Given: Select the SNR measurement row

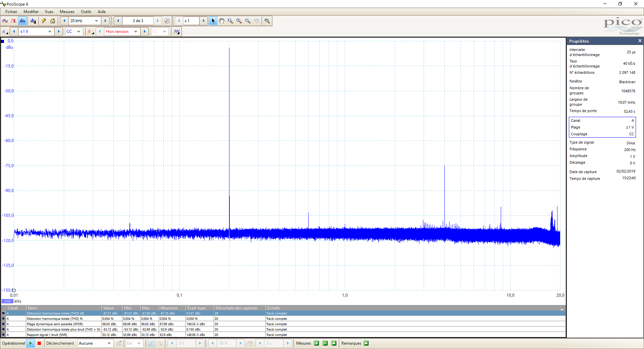Looking at the screenshot, I should 283,335.
